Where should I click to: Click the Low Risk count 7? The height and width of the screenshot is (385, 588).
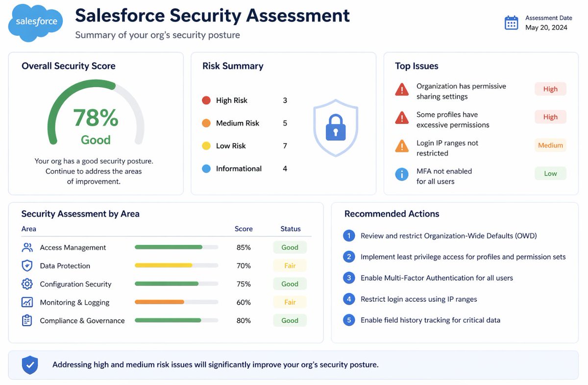(285, 146)
